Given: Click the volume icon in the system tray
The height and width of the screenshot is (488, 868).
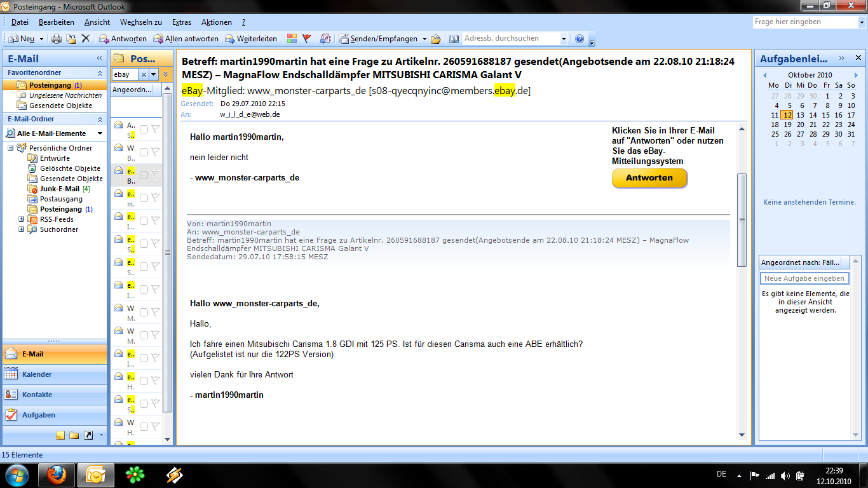Looking at the screenshot, I should tap(786, 476).
